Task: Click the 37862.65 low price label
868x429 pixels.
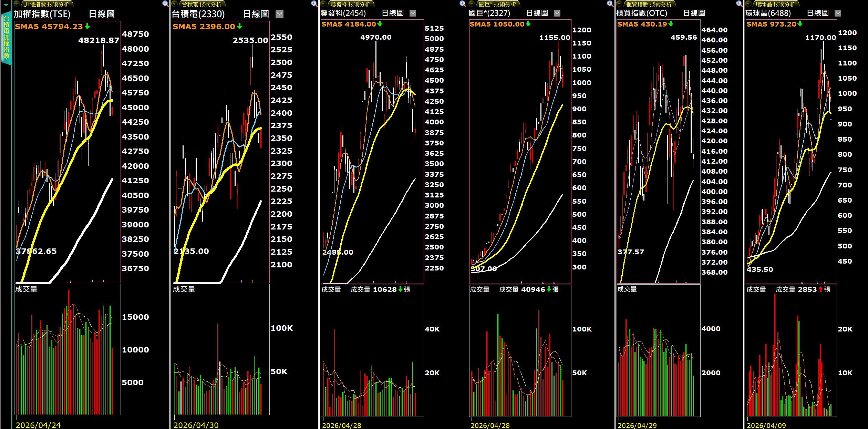Action: [36, 251]
